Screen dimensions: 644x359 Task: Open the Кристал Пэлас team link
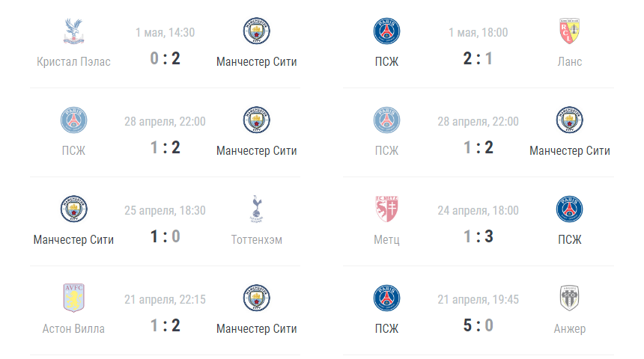pyautogui.click(x=73, y=61)
